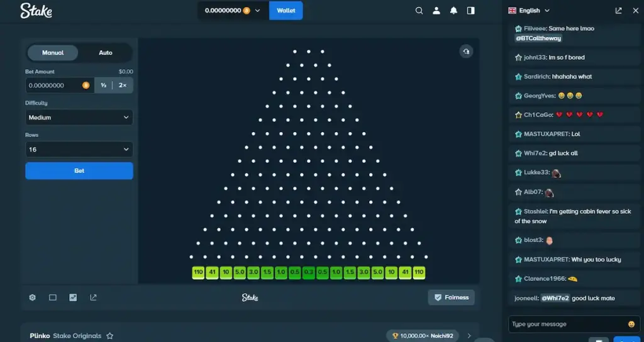Screen dimensions: 644x342
Task: Click username Whi7e2 saying gd luck all
Action: tap(536, 153)
